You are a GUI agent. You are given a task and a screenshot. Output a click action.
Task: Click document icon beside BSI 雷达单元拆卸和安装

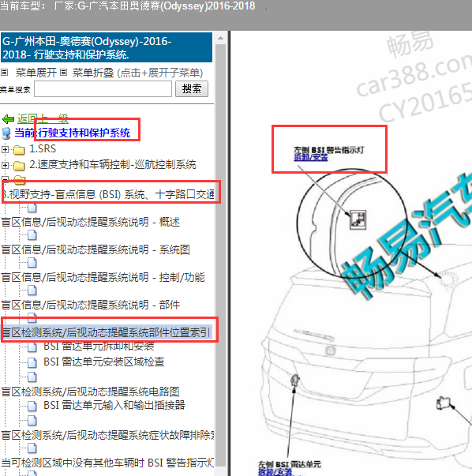coord(32,347)
